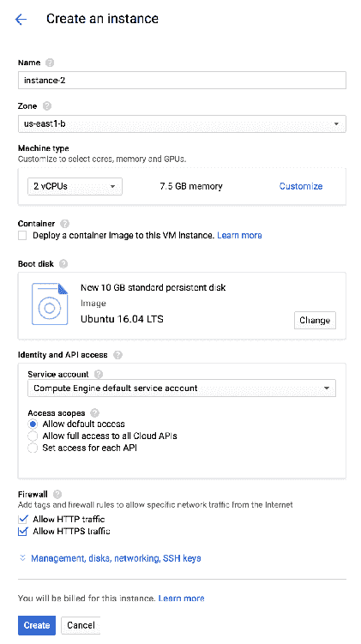Open the 2 vCPUs machine type dropdown
The image size is (361, 644).
pyautogui.click(x=75, y=186)
